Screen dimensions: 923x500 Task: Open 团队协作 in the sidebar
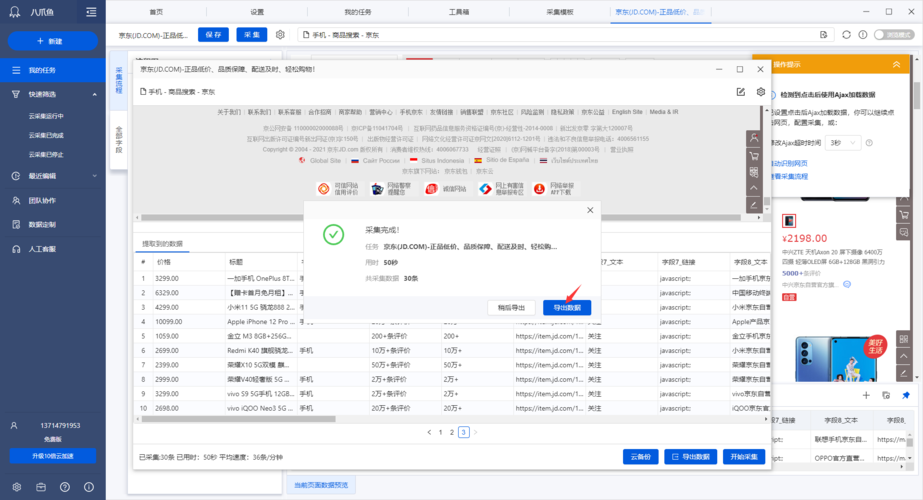click(x=42, y=200)
